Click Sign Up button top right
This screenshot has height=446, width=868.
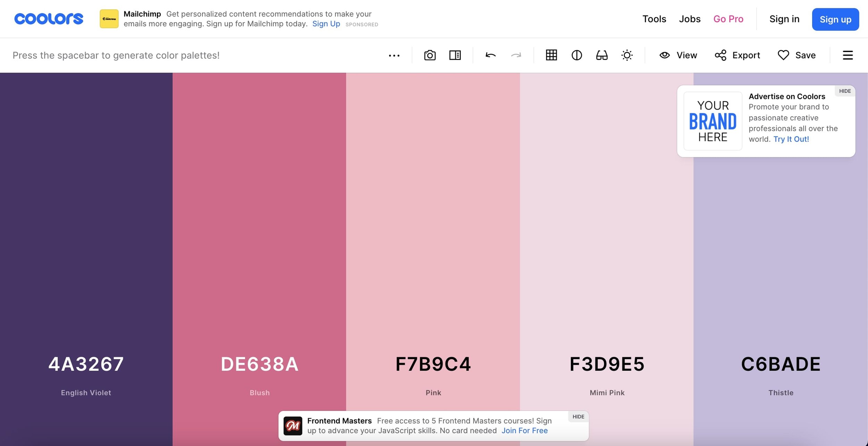pyautogui.click(x=836, y=19)
